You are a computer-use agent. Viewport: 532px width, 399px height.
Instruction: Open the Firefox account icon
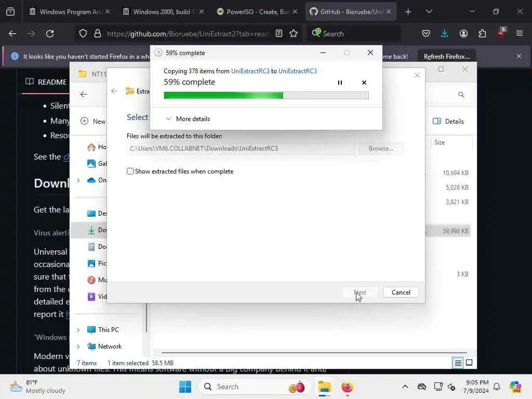463,34
